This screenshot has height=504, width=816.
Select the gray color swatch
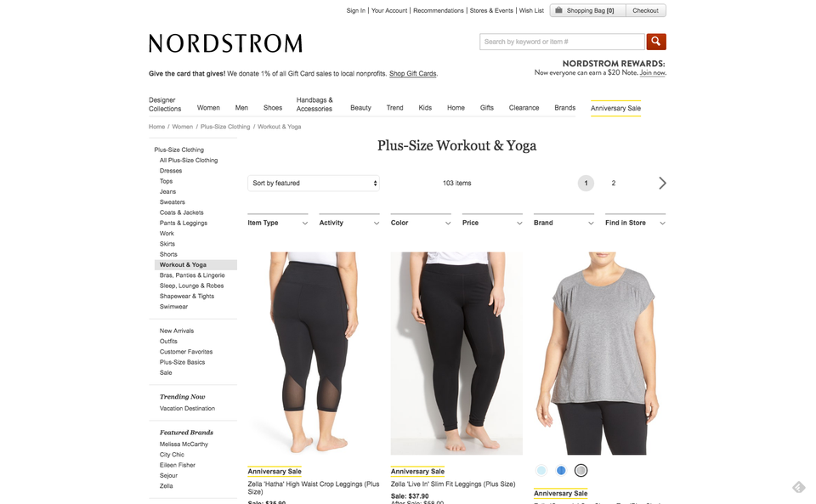581,471
